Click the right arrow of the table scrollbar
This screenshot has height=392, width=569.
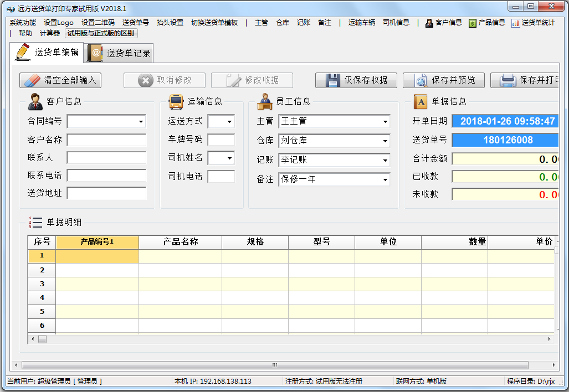[549, 339]
